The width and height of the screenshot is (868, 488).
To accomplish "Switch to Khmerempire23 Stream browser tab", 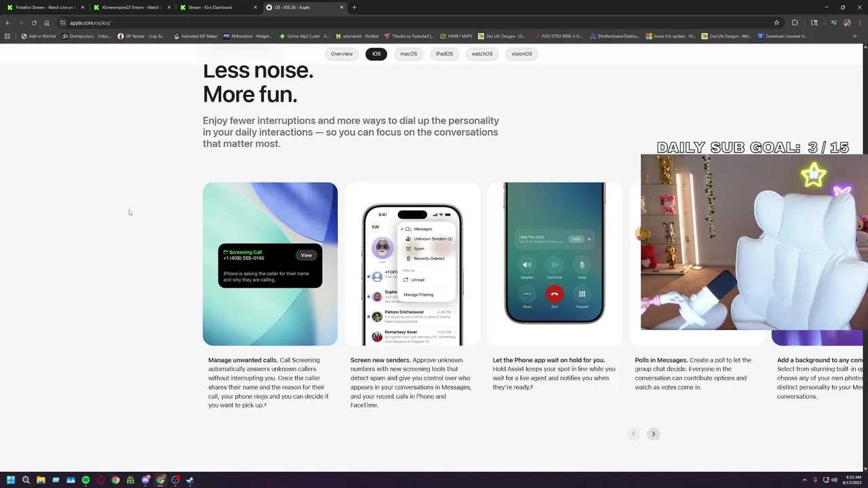I will [132, 7].
